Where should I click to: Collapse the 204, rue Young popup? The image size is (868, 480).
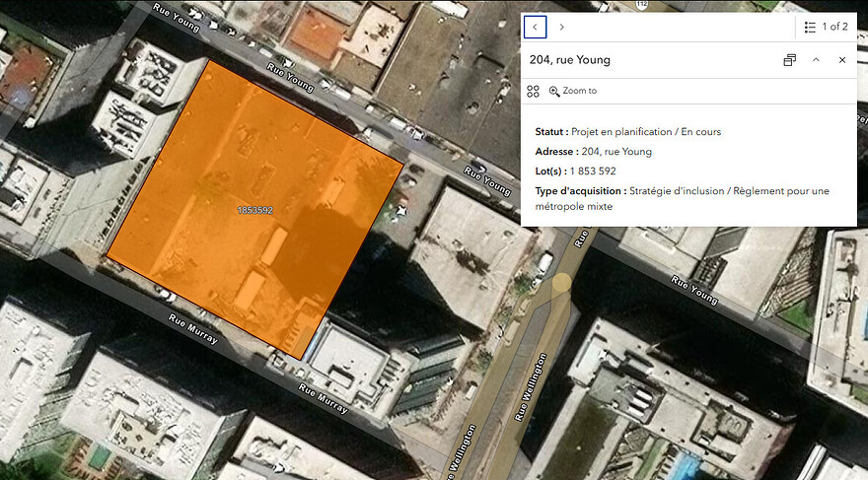[x=816, y=60]
